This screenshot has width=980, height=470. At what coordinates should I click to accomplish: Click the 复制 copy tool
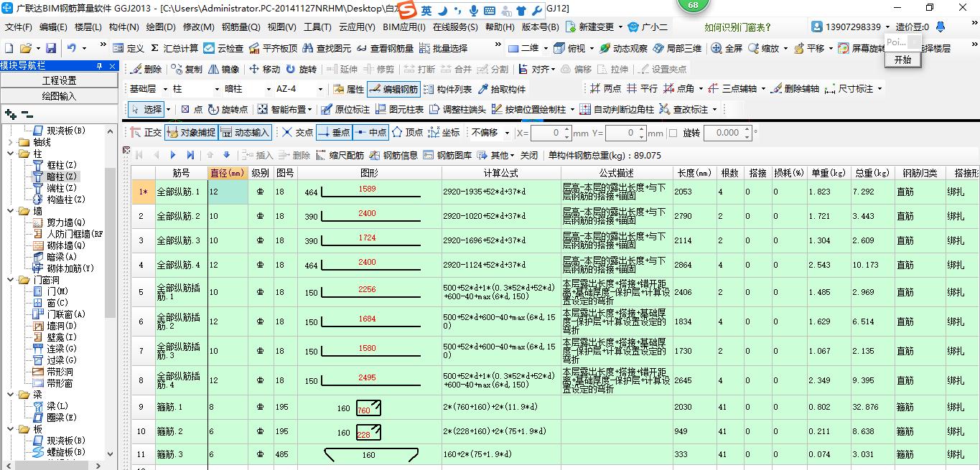coord(187,70)
